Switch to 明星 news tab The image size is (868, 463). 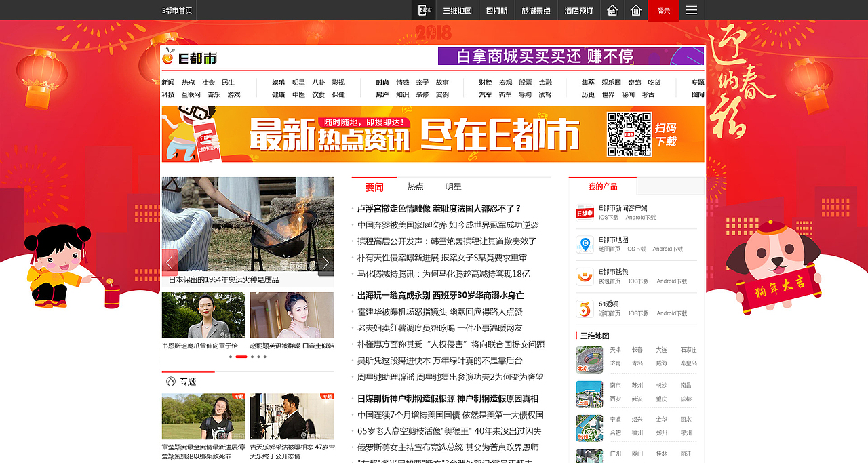point(453,187)
